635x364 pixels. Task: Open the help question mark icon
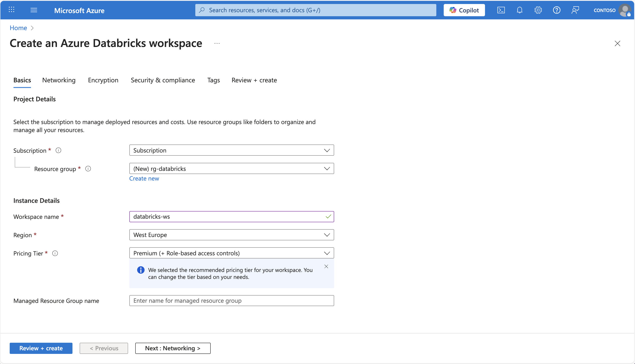click(x=556, y=10)
